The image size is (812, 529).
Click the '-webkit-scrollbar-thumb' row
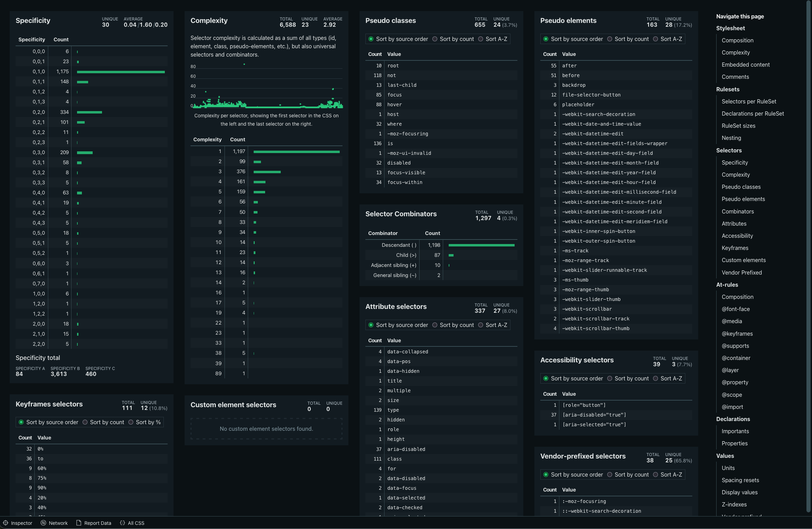click(x=616, y=328)
